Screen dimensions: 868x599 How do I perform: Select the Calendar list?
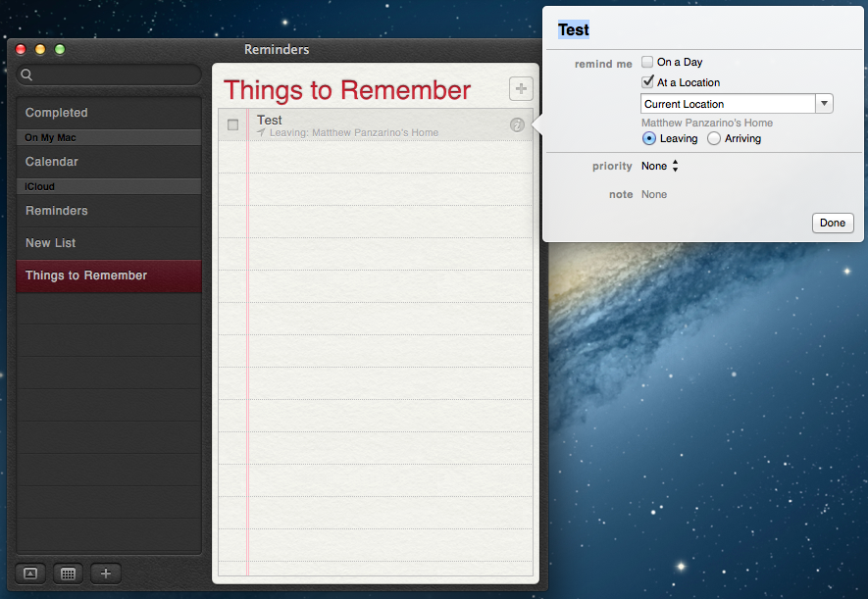[109, 162]
